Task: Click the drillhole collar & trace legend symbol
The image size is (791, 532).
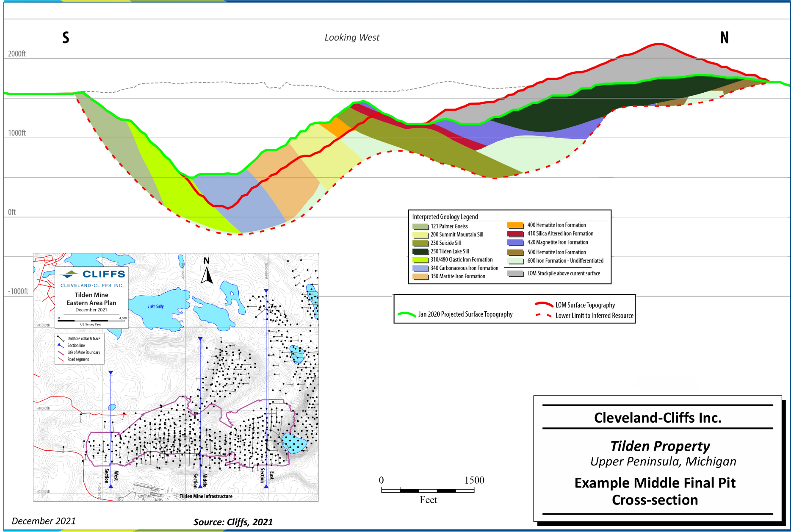Action: pos(61,338)
